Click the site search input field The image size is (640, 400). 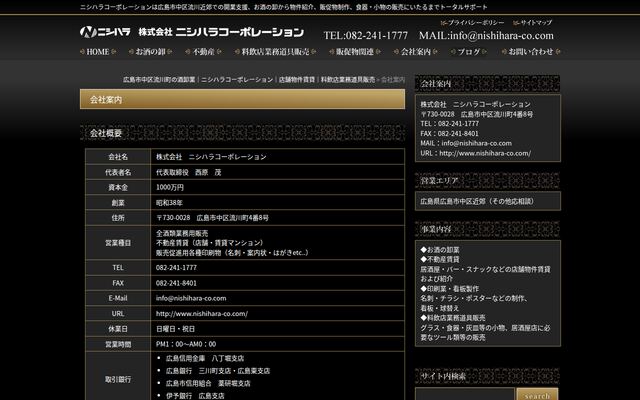click(x=465, y=395)
